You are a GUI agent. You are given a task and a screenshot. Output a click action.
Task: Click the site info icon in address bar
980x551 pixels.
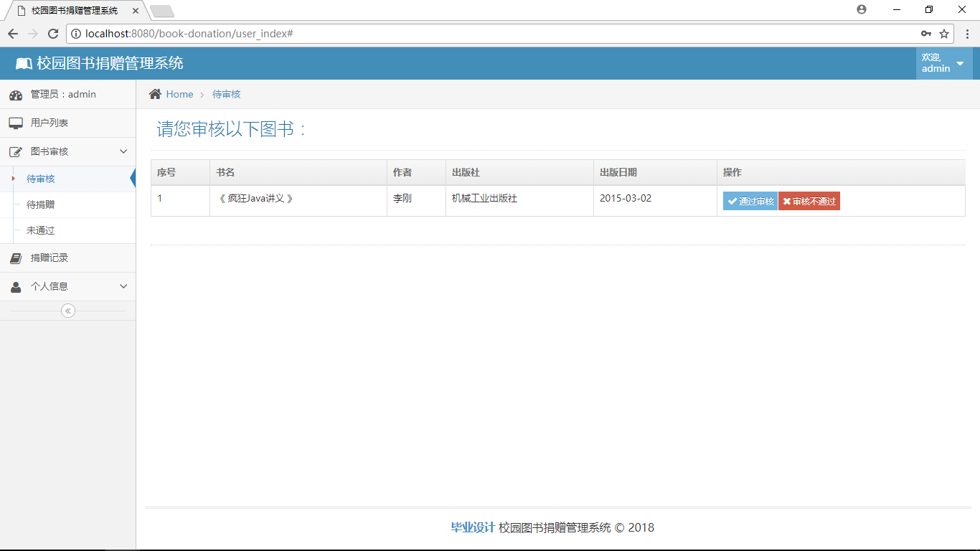click(x=76, y=34)
